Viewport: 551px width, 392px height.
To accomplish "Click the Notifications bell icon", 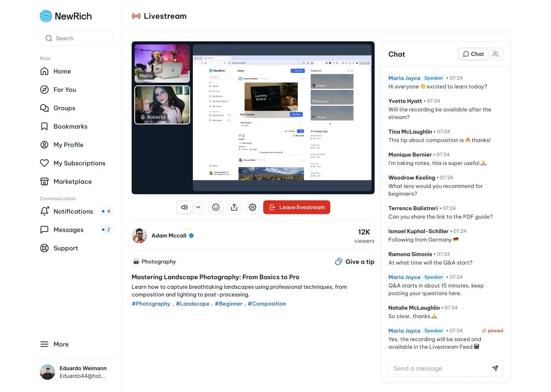I will [x=44, y=211].
